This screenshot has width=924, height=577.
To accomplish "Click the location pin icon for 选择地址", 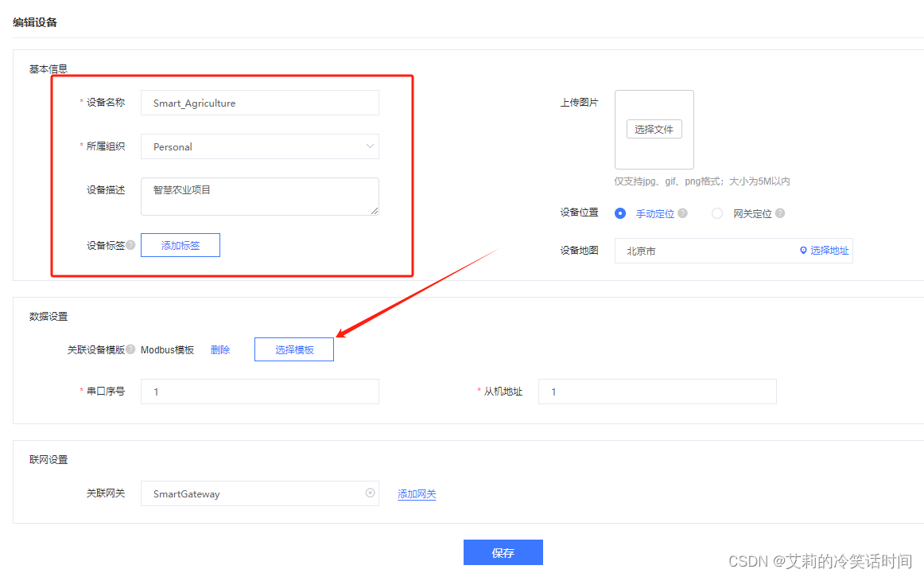I will tap(802, 250).
